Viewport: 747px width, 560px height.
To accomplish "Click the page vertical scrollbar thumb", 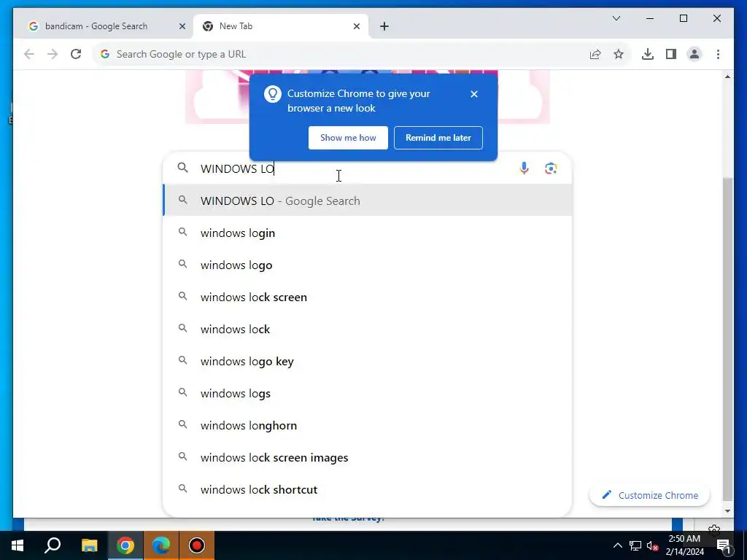I will [x=727, y=339].
